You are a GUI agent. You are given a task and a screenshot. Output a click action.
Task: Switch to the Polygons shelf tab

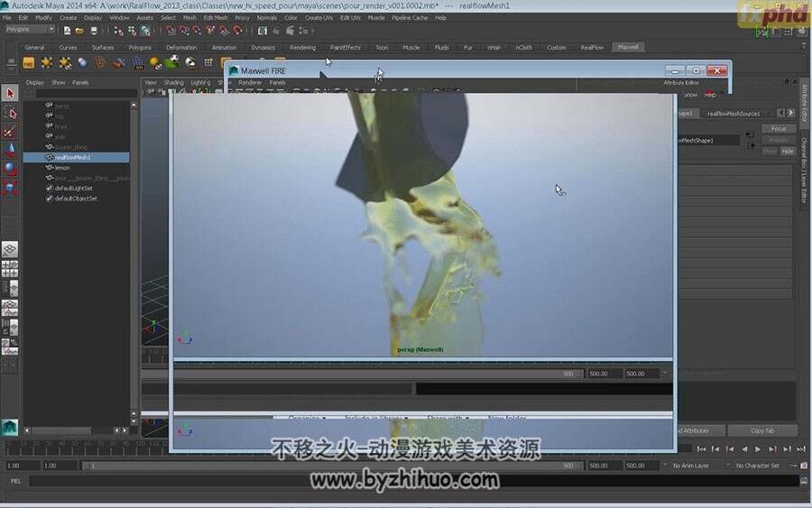[x=140, y=47]
